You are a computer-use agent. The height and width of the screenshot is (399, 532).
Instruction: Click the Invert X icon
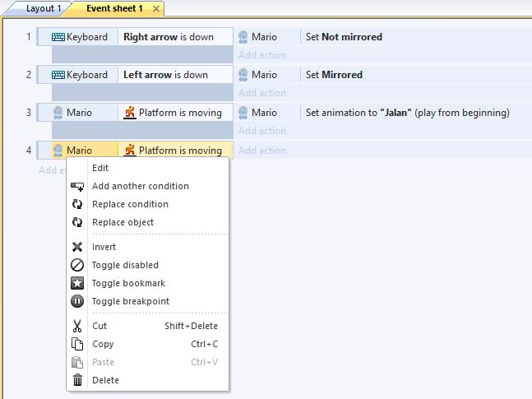coord(77,247)
